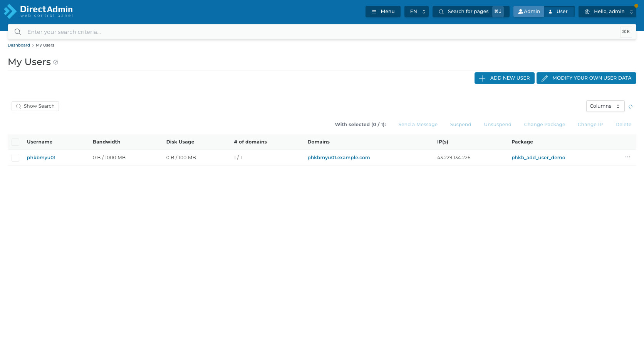The image size is (644, 362).
Task: Click the 0 B / 1000 MB bandwidth value
Action: (109, 158)
